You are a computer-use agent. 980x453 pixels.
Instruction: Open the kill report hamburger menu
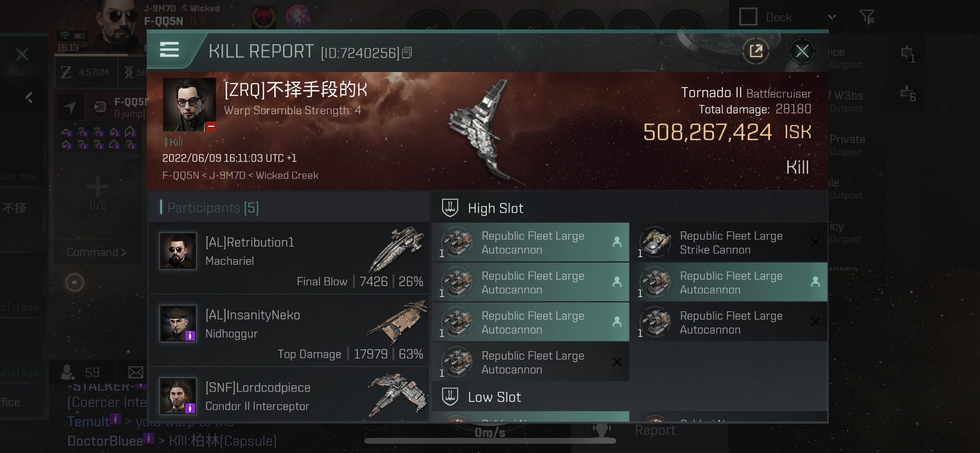(170, 50)
